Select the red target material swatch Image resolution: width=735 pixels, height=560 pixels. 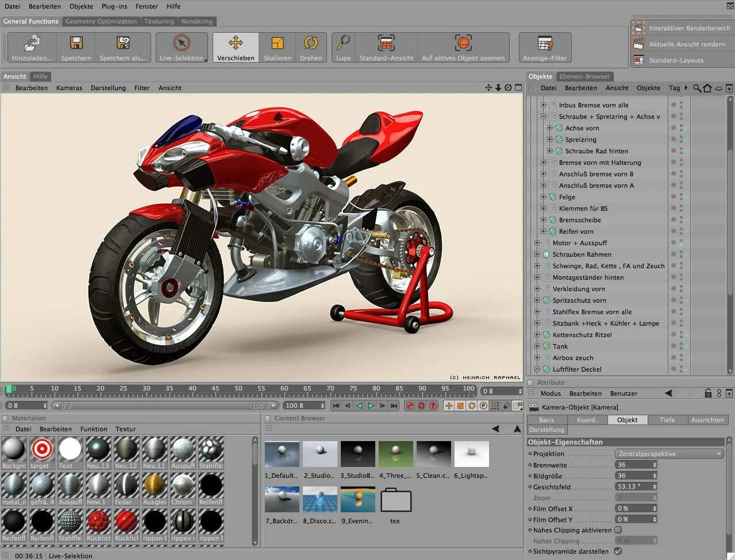(x=42, y=449)
